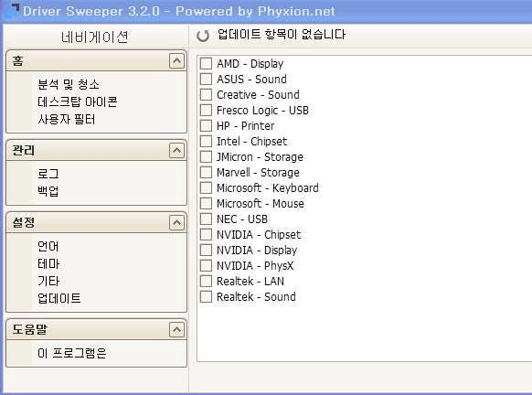Image resolution: width=532 pixels, height=395 pixels.
Task: Collapse the 홈 section chevron
Action: pos(176,61)
